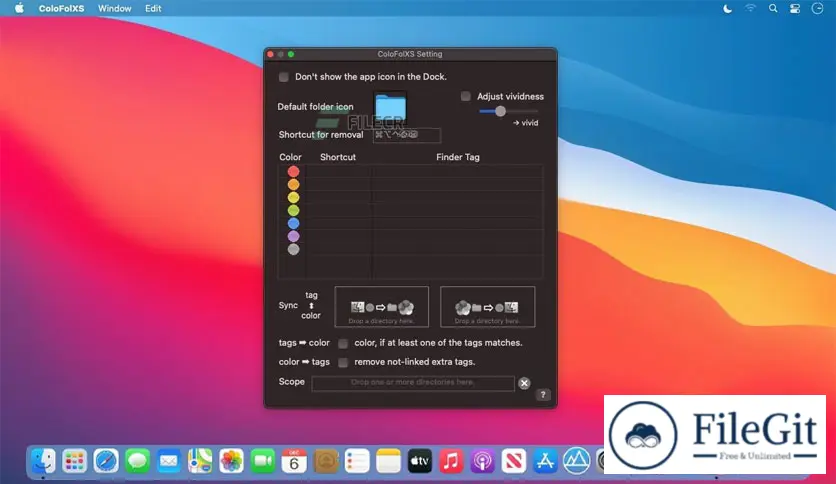Screen dimensions: 836x484
Task: Select the orange color dot
Action: click(x=293, y=184)
